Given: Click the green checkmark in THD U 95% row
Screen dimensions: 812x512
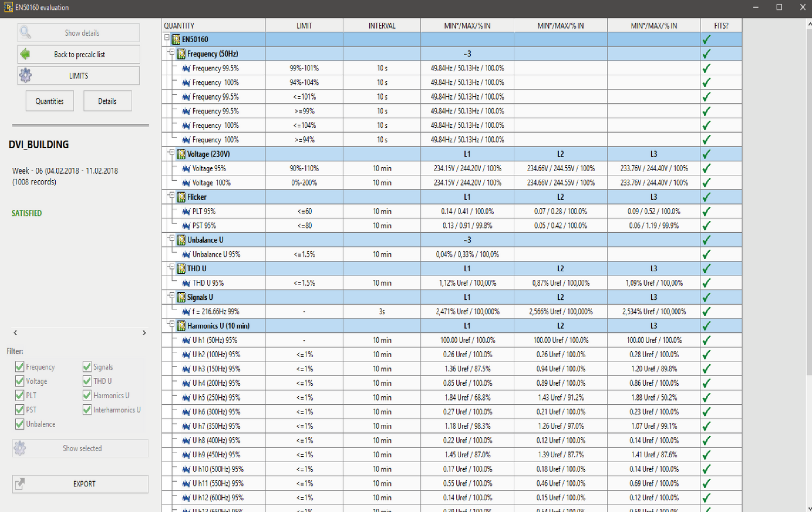Looking at the screenshot, I should coord(706,283).
